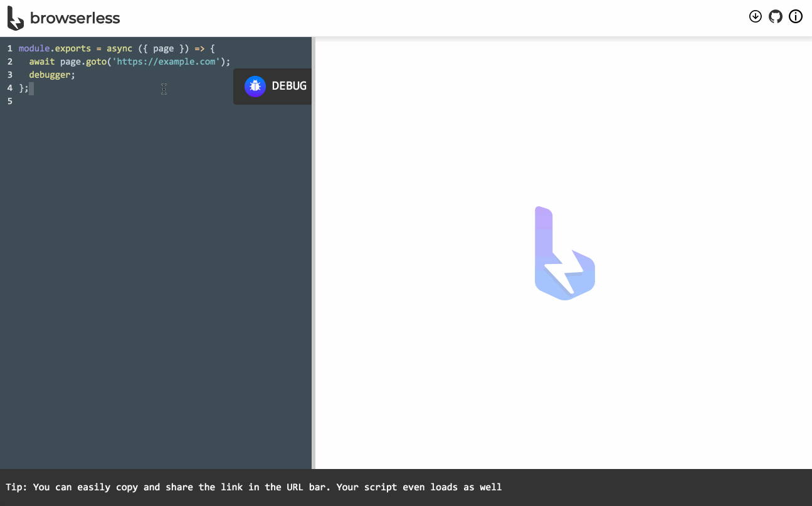
Task: Open the GitHub icon link
Action: 776,17
